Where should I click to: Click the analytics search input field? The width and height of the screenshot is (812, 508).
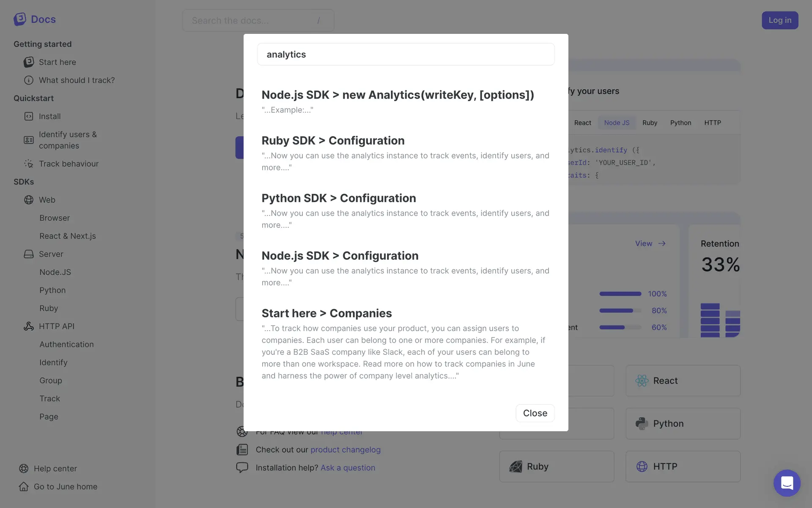click(x=406, y=54)
